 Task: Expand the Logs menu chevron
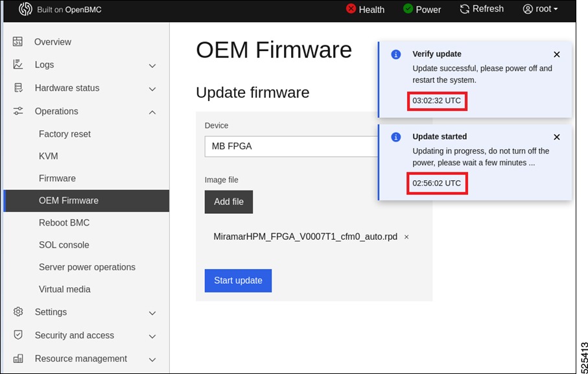coord(152,66)
